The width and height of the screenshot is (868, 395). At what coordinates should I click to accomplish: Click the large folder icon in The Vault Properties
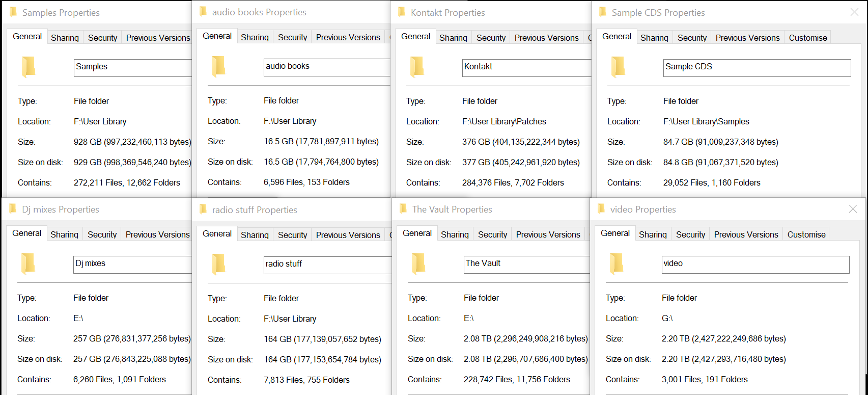418,264
